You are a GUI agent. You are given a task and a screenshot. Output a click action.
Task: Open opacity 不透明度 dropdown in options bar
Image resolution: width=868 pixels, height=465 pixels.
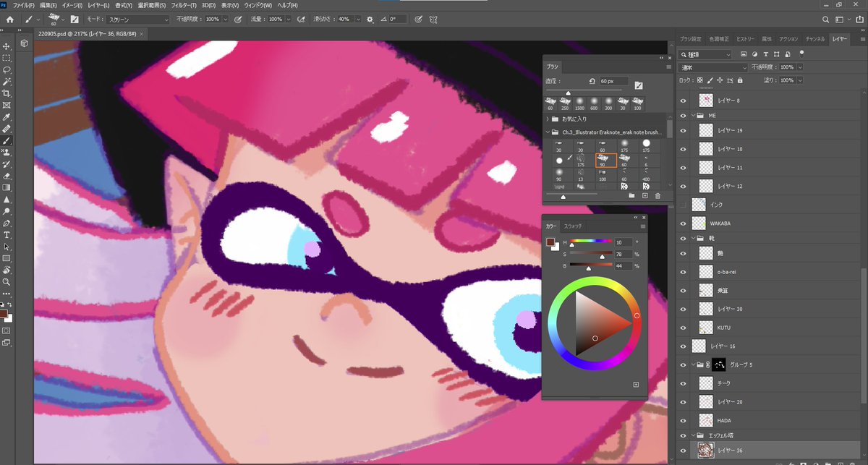[x=225, y=19]
